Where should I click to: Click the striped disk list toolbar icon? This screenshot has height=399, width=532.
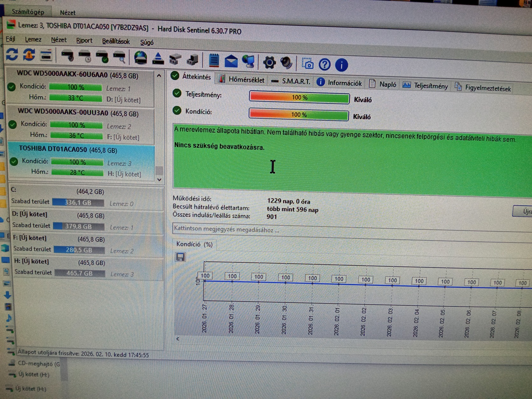tap(46, 55)
